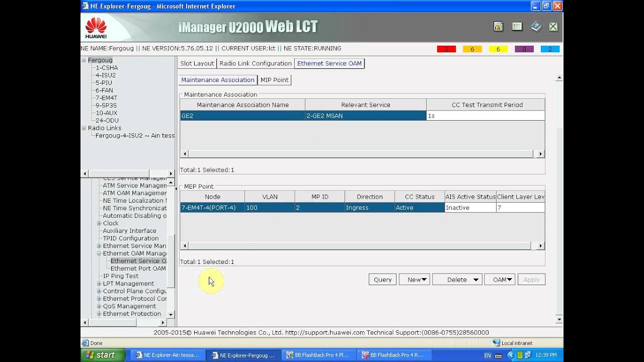Image resolution: width=644 pixels, height=362 pixels.
Task: Select the Maintenance Association sub-tab
Action: [218, 80]
